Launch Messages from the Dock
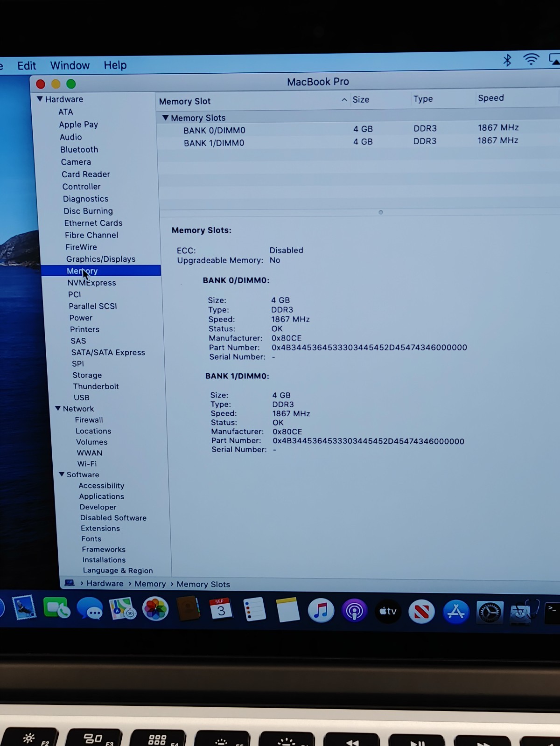This screenshot has height=746, width=560. (x=90, y=608)
